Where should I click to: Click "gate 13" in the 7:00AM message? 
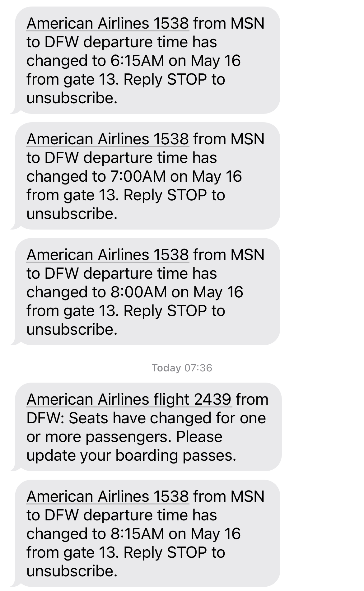[x=91, y=195]
